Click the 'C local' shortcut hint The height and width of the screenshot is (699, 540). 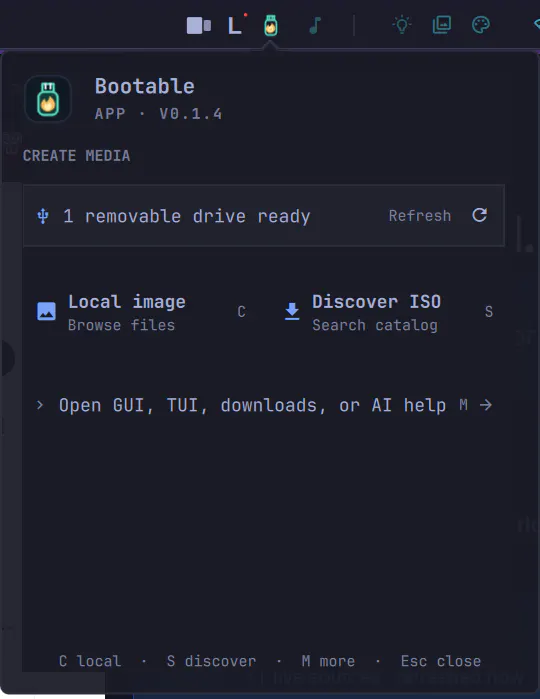click(x=90, y=661)
